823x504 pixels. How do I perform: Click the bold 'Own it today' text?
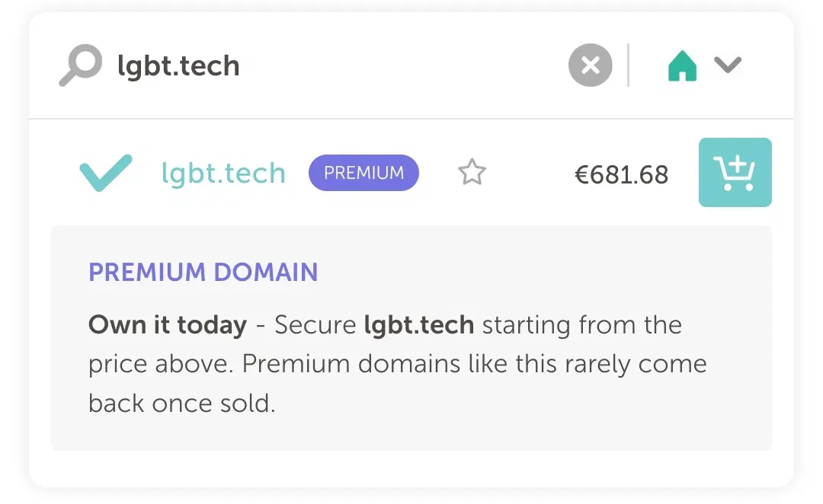[168, 325]
